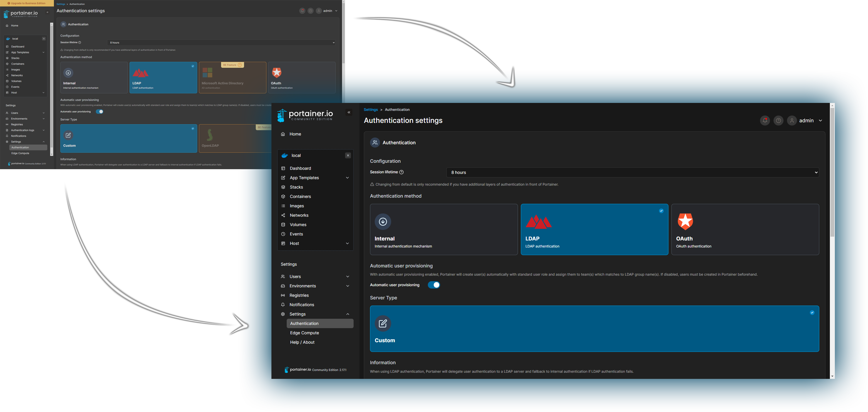Select Custom server type card in front window
This screenshot has width=868, height=412.
tap(595, 328)
